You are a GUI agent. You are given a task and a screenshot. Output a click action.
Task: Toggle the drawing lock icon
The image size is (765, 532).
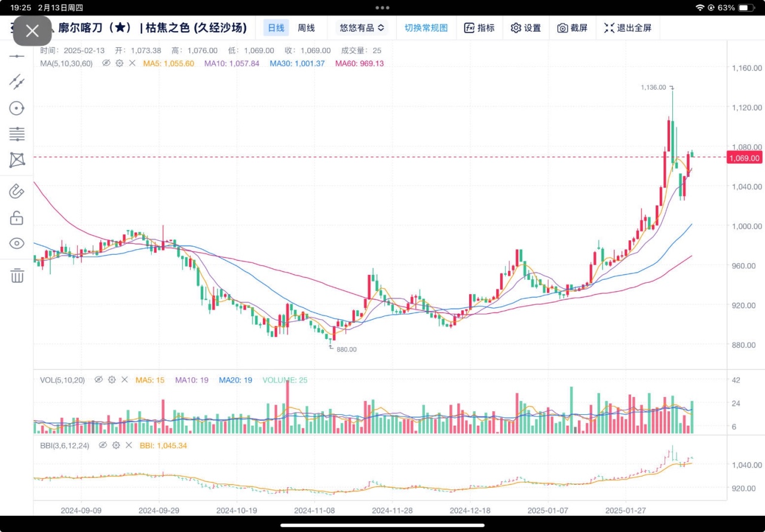17,218
